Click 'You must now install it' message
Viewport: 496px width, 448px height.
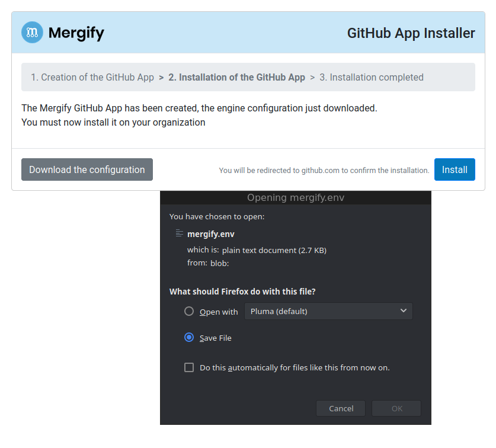point(113,123)
